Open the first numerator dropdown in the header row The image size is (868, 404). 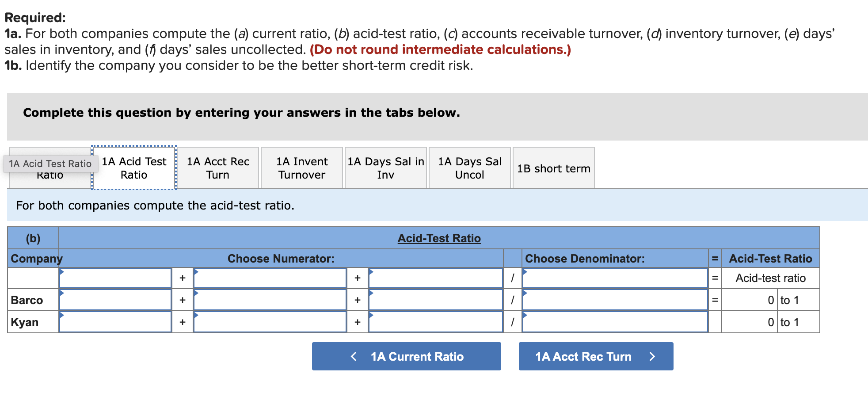pyautogui.click(x=115, y=278)
